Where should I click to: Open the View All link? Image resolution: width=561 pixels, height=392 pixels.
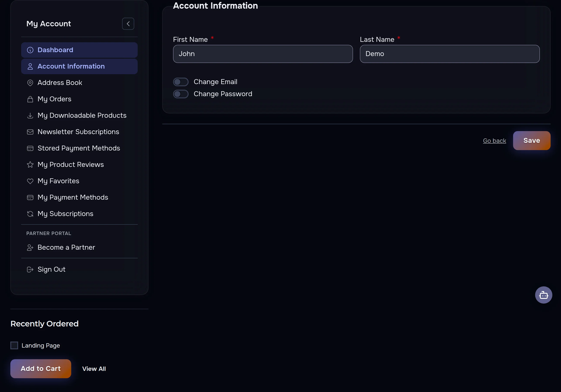pos(94,369)
